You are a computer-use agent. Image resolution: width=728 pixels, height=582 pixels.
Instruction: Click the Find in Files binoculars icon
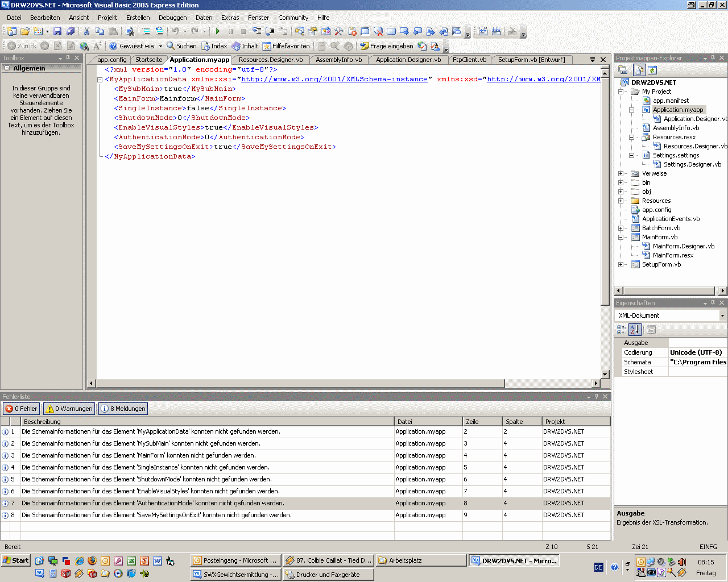[130, 32]
